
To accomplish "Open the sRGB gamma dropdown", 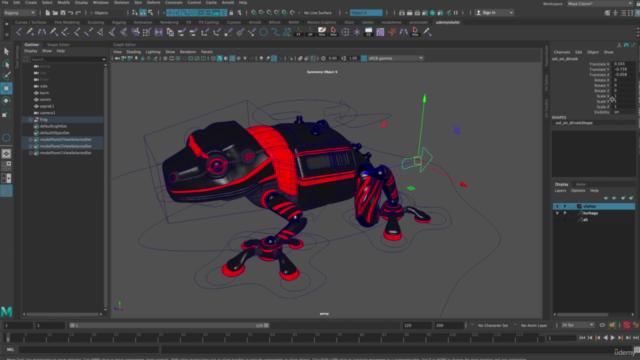I will coord(395,58).
